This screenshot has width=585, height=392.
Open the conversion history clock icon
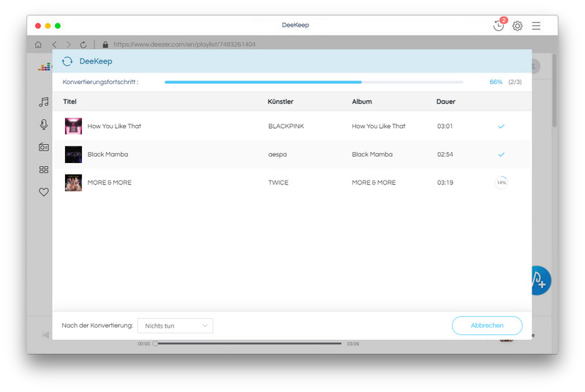(499, 26)
